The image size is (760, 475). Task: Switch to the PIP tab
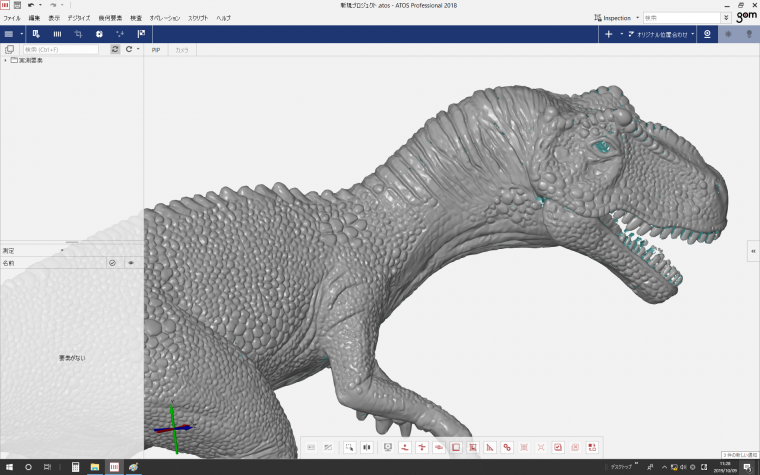[x=156, y=49]
